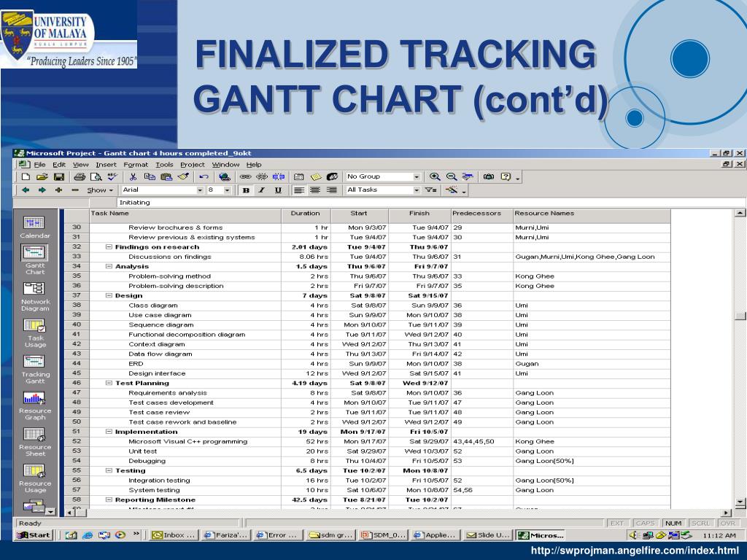The image size is (747, 560).
Task: Cut selection with the scissors icon
Action: pyautogui.click(x=133, y=176)
